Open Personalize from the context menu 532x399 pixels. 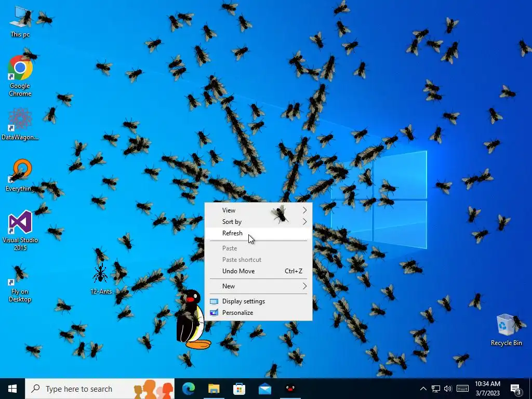click(258, 313)
